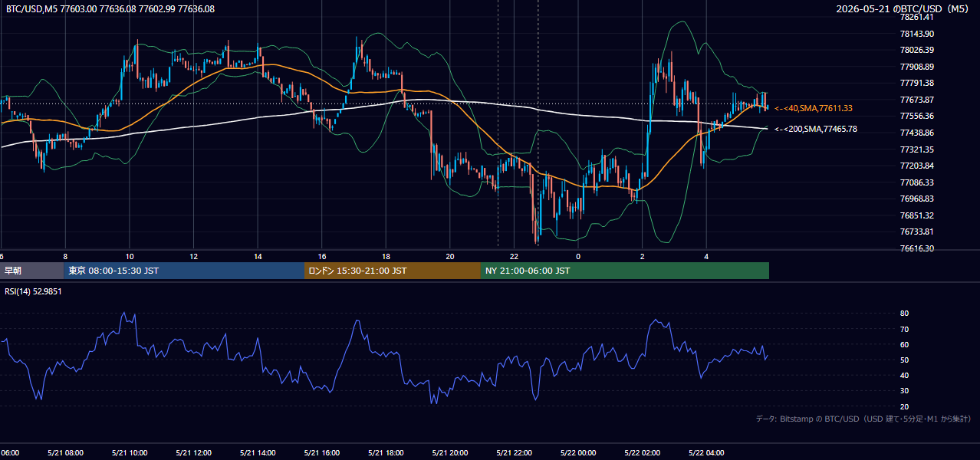Viewport: 980px width, 460px height.
Task: Click price axis value 77791.38
Action: tap(916, 83)
